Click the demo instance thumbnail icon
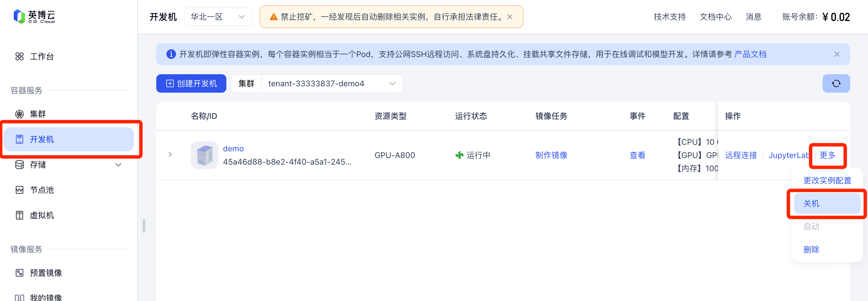 (204, 155)
